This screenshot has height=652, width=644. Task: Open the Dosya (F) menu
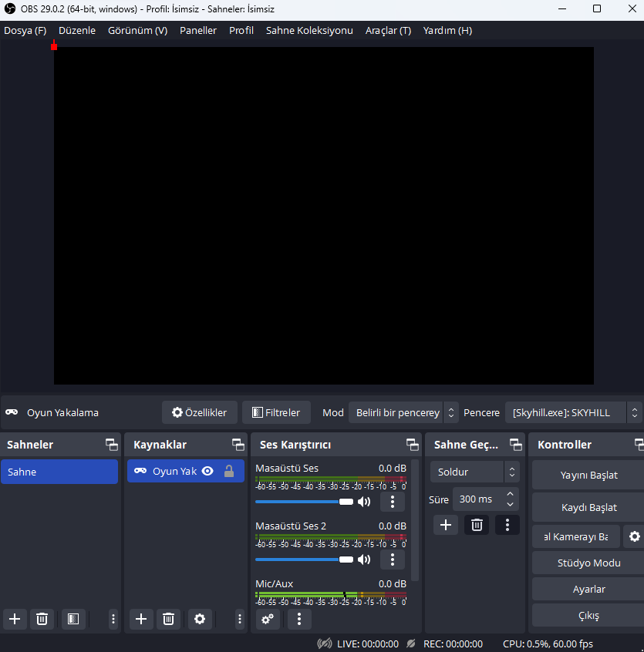[25, 30]
